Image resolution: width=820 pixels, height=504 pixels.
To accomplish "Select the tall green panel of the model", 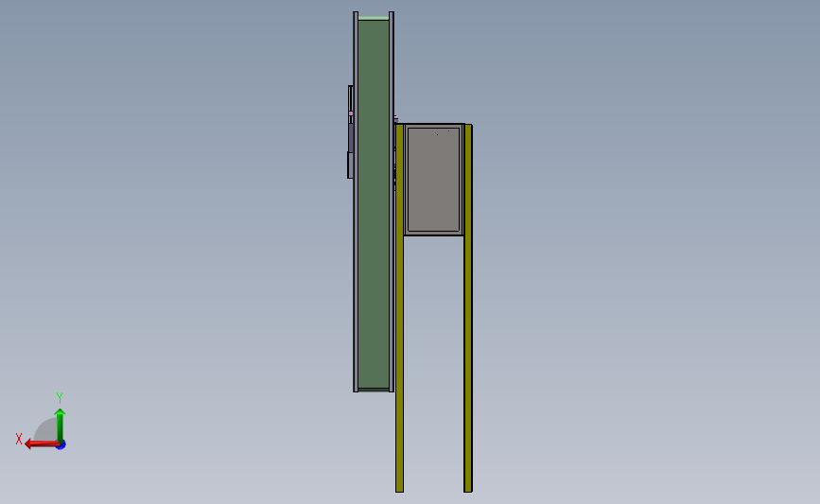I will (374, 204).
